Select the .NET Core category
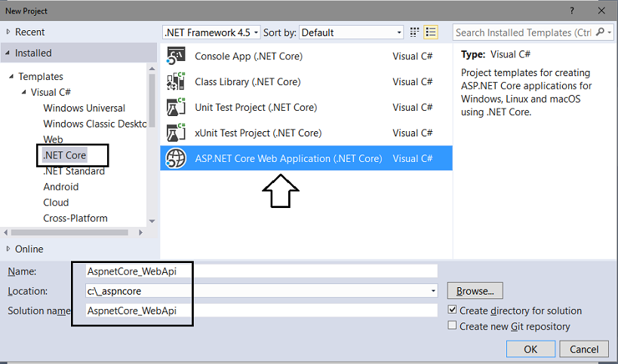The height and width of the screenshot is (364, 618). click(x=64, y=155)
